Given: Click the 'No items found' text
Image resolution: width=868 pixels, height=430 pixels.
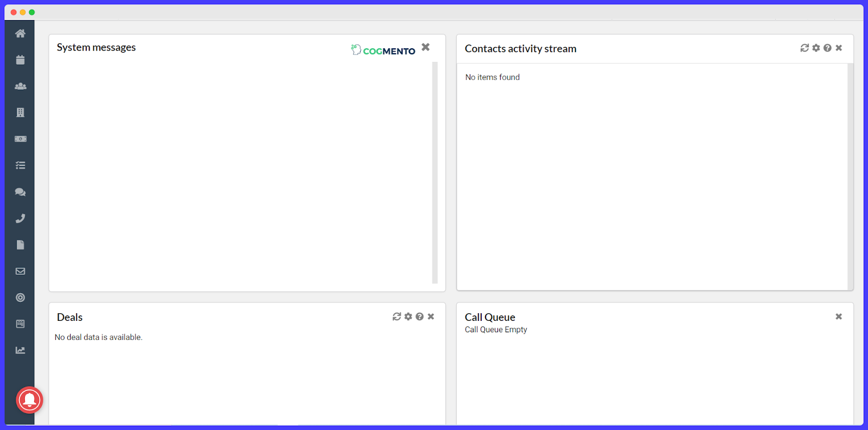Looking at the screenshot, I should point(493,77).
